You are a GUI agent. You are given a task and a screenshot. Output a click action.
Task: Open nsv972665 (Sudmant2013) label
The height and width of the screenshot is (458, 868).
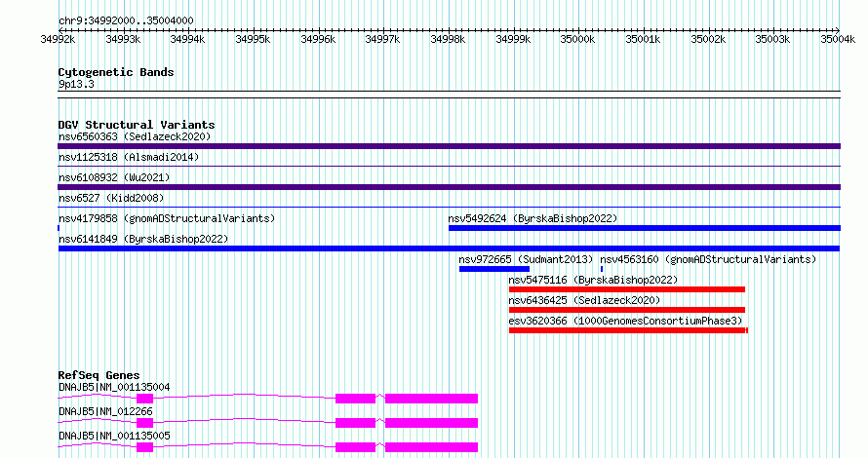526,259
